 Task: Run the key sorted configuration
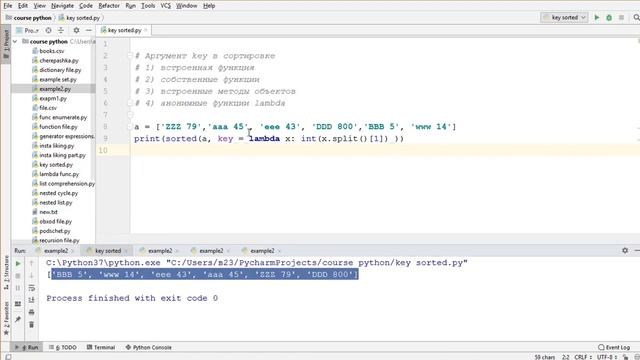tap(597, 18)
